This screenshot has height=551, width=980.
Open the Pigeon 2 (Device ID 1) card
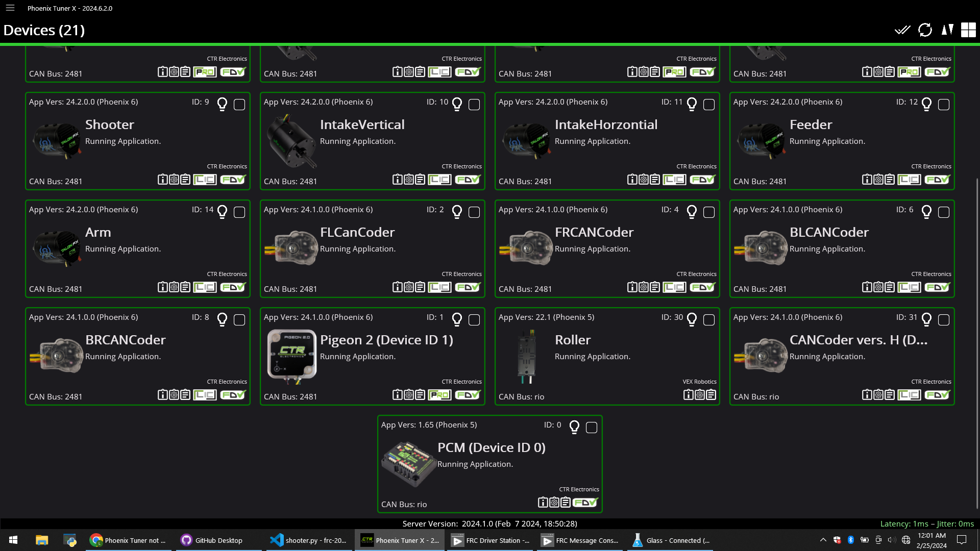(x=373, y=357)
